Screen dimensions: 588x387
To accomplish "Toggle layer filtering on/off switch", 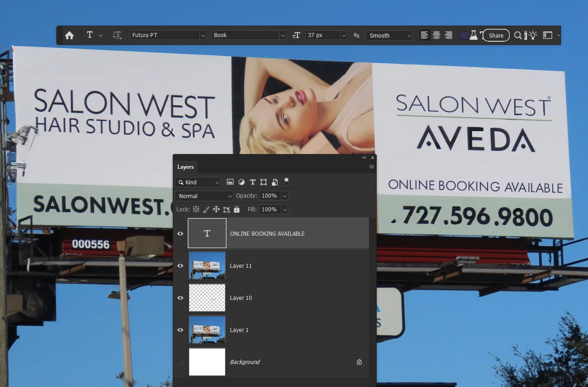I will [286, 182].
